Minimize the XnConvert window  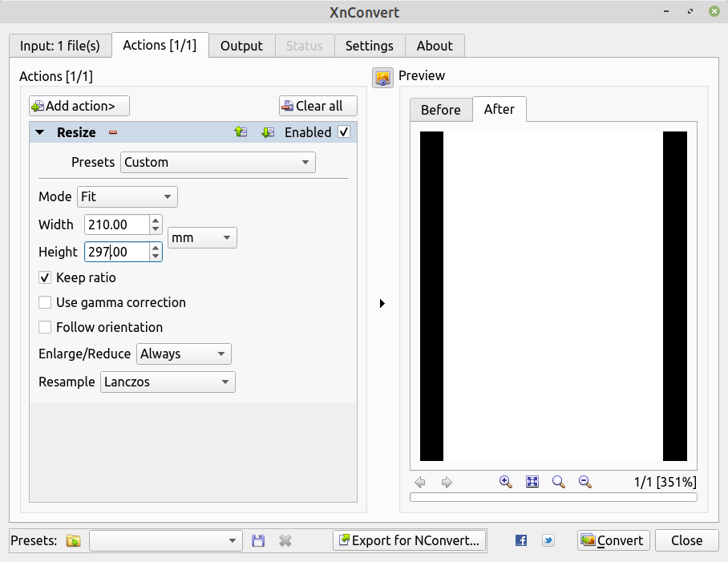(x=666, y=11)
